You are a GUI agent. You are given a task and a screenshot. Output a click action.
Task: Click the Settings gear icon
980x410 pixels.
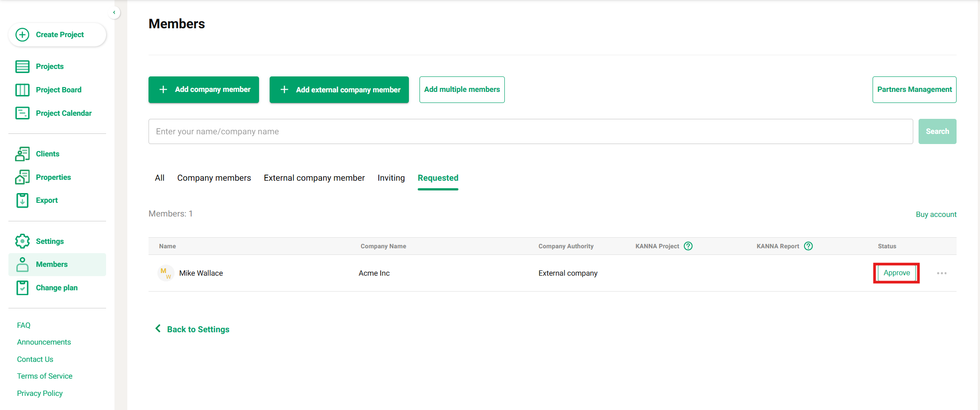click(23, 241)
